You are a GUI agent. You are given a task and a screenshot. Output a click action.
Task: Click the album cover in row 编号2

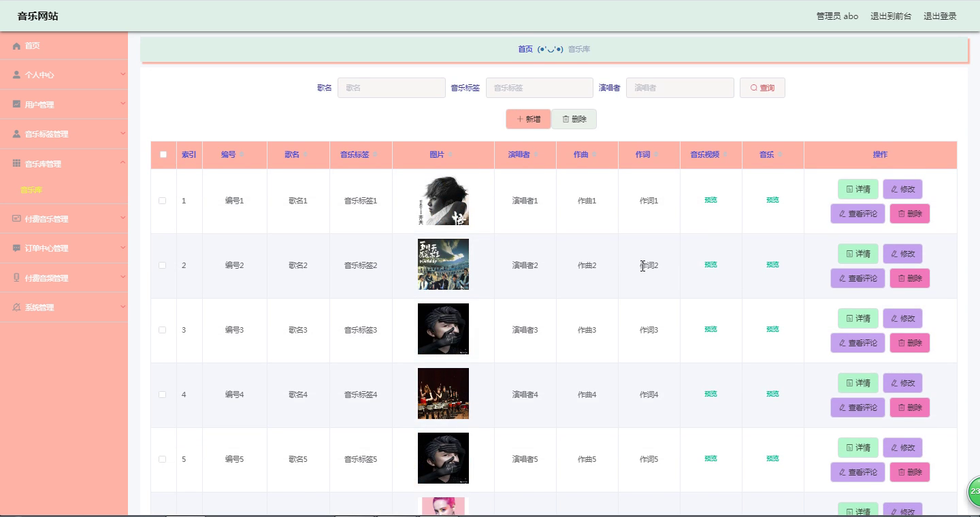443,265
